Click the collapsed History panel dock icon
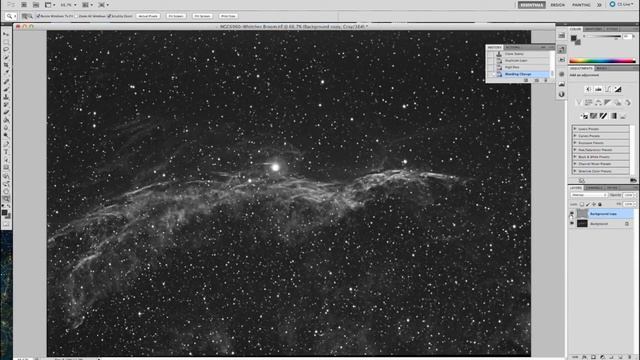 coord(562,49)
